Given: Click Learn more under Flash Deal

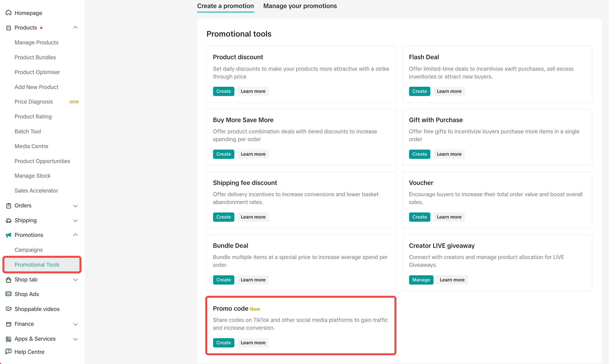Looking at the screenshot, I should tap(449, 91).
